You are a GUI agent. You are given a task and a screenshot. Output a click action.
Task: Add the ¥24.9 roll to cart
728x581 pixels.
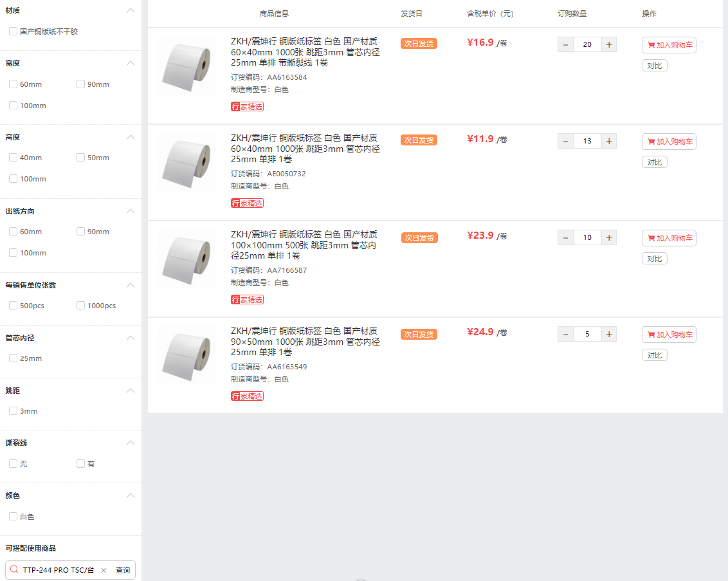coord(669,335)
